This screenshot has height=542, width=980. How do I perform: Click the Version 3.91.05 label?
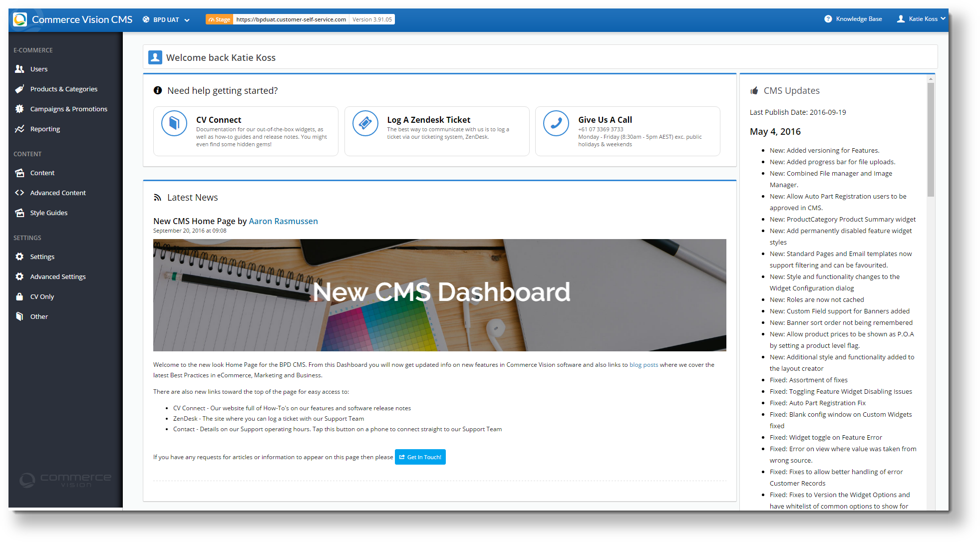coord(372,19)
